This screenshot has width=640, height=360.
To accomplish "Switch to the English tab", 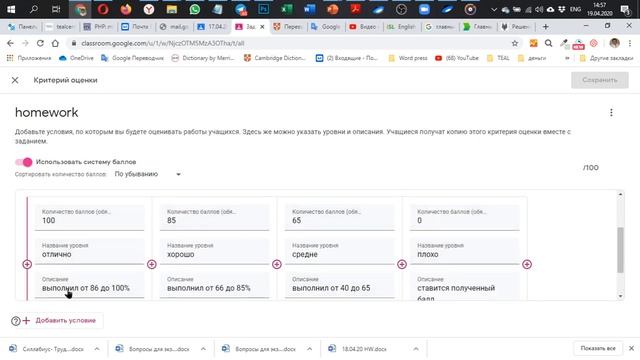I will point(402,27).
